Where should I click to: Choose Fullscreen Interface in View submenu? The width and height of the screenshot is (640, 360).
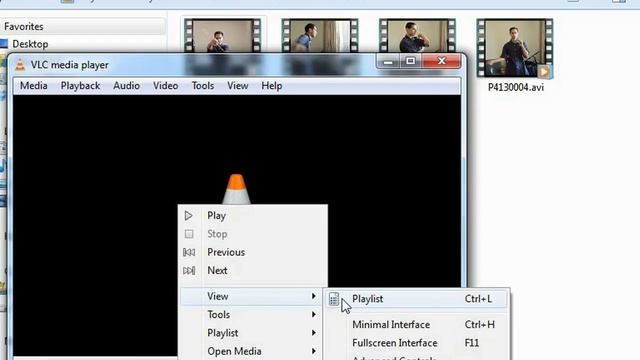(x=416, y=343)
